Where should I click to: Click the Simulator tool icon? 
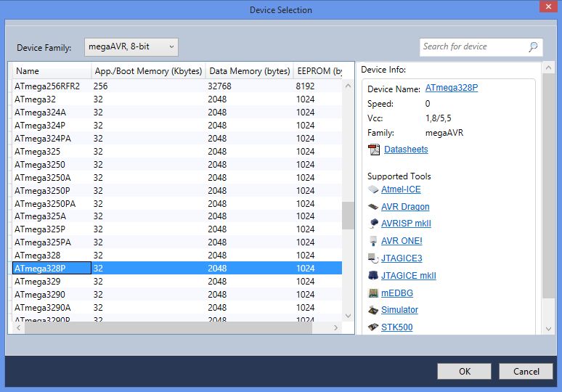click(x=373, y=310)
